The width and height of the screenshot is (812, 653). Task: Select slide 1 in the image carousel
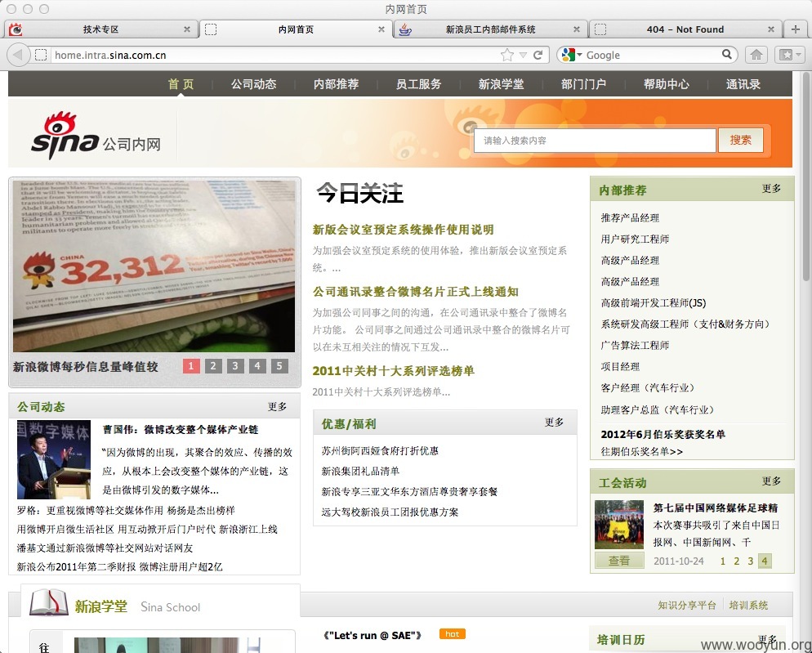(x=191, y=366)
